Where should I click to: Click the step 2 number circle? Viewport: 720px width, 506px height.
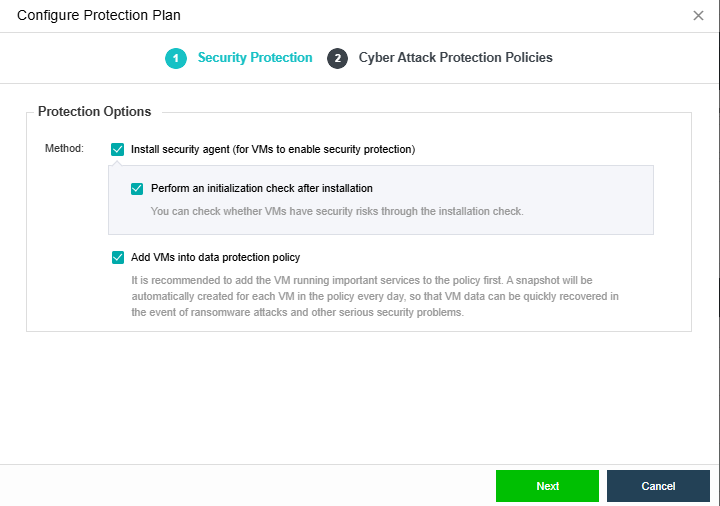pyautogui.click(x=337, y=58)
